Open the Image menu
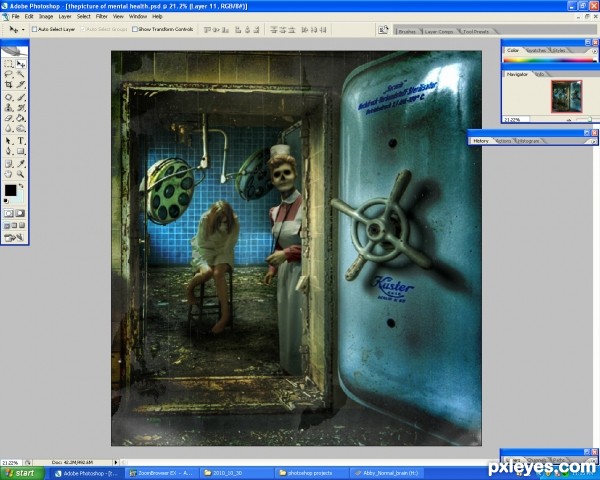The height and width of the screenshot is (480, 600). 46,16
